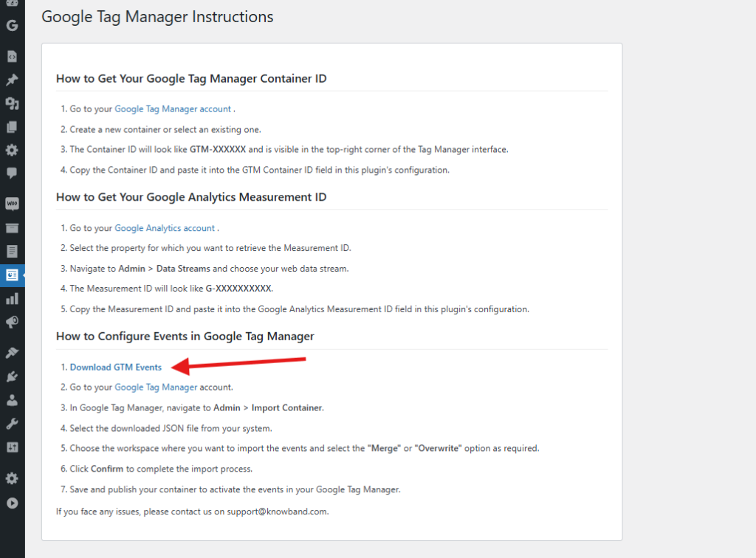Click the bold Confirm text in step 6

[x=106, y=469]
